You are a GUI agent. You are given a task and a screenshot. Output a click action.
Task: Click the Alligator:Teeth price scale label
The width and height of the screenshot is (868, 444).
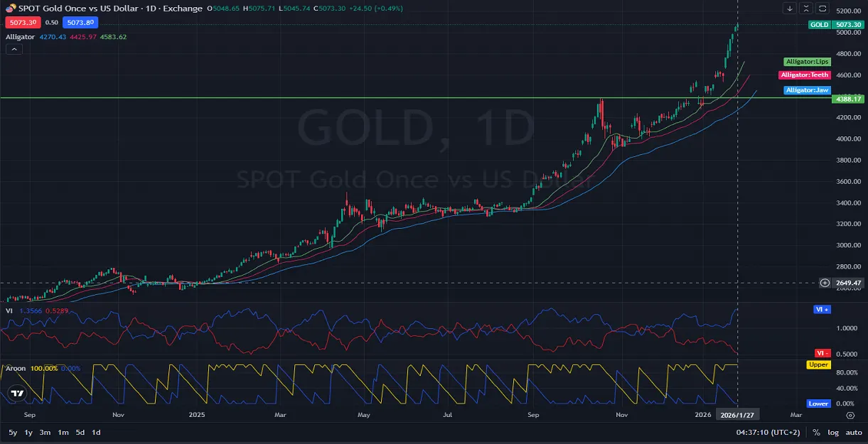[x=805, y=75]
